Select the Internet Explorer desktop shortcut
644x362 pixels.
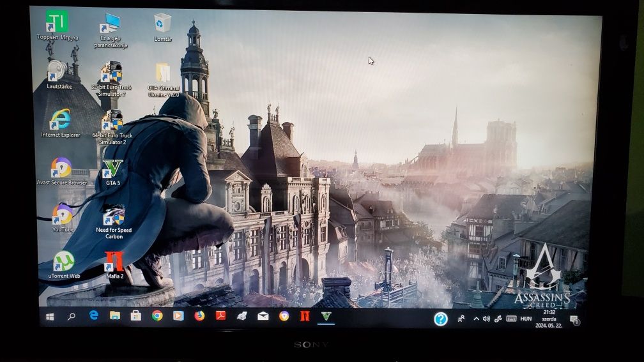60,123
